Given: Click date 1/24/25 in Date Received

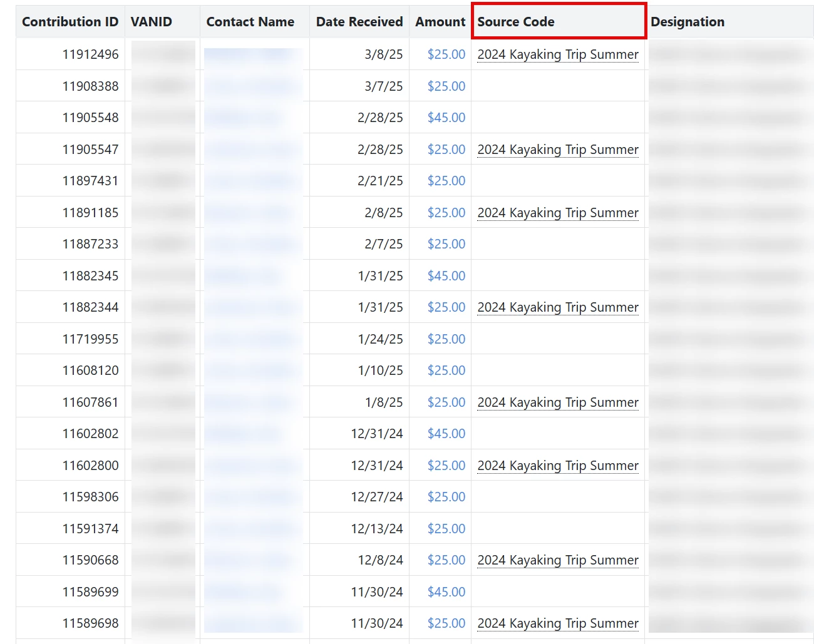Looking at the screenshot, I should pos(380,339).
